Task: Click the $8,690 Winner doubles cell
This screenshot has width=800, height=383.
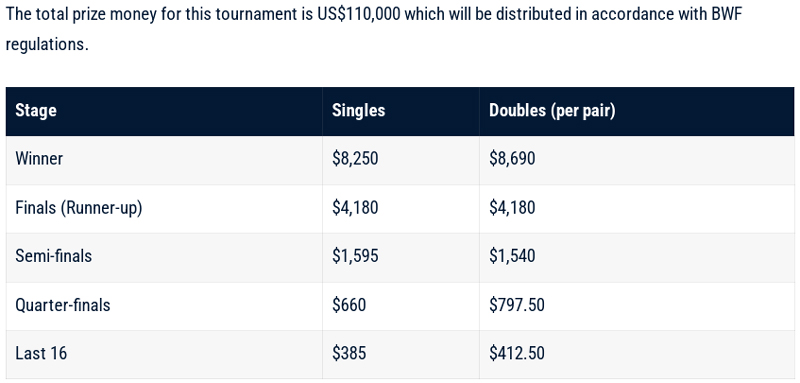Action: click(x=512, y=159)
